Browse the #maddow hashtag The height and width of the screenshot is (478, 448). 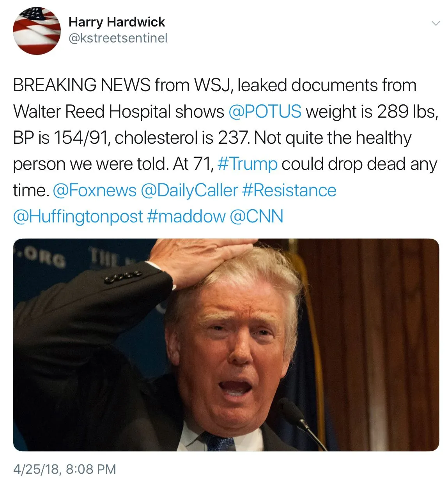pos(186,217)
